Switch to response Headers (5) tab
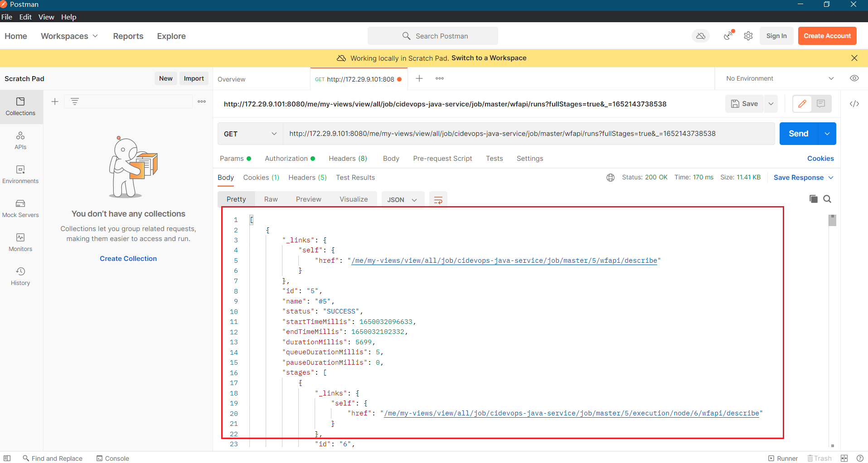Image resolution: width=868 pixels, height=463 pixels. point(307,178)
